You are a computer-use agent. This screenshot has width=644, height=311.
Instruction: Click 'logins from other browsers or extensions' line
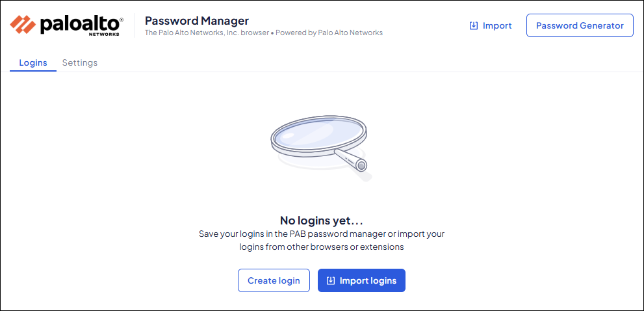click(x=322, y=247)
